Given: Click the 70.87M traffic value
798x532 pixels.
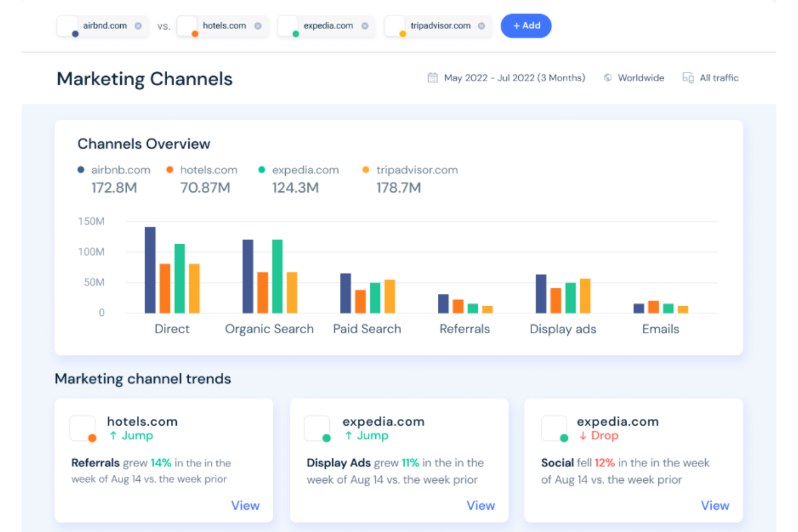Looking at the screenshot, I should point(205,188).
